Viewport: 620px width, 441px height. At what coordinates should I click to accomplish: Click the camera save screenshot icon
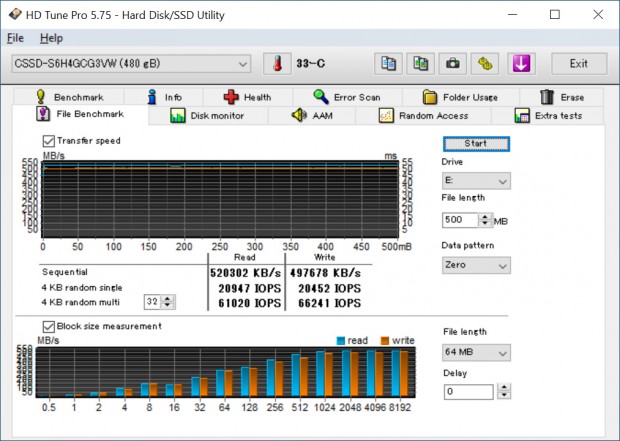click(453, 64)
